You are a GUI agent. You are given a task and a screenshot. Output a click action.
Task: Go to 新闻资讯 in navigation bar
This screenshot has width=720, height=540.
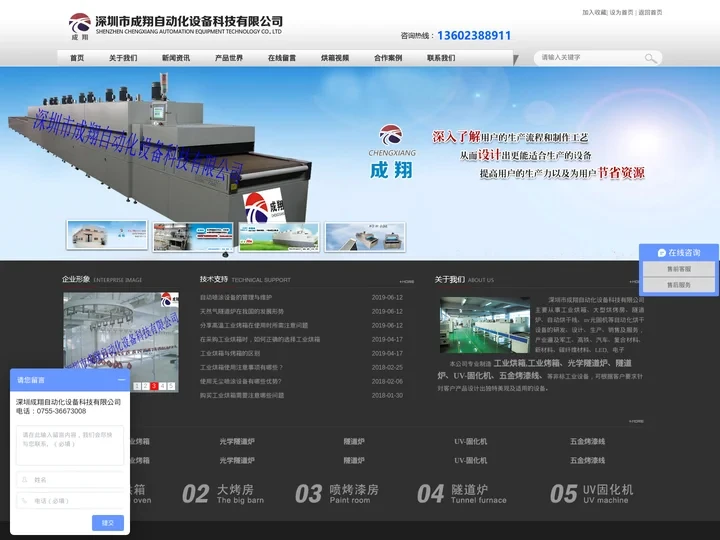tap(176, 58)
